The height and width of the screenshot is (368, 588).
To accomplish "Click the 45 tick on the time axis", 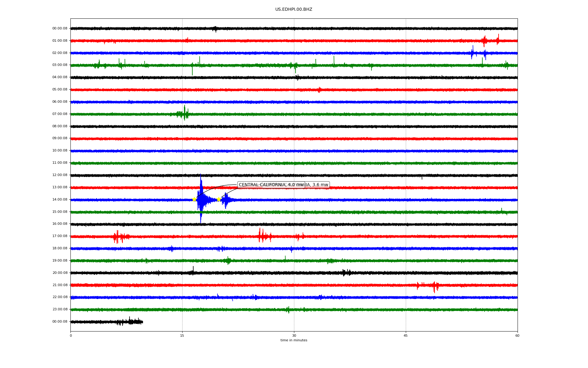I will 406,335.
